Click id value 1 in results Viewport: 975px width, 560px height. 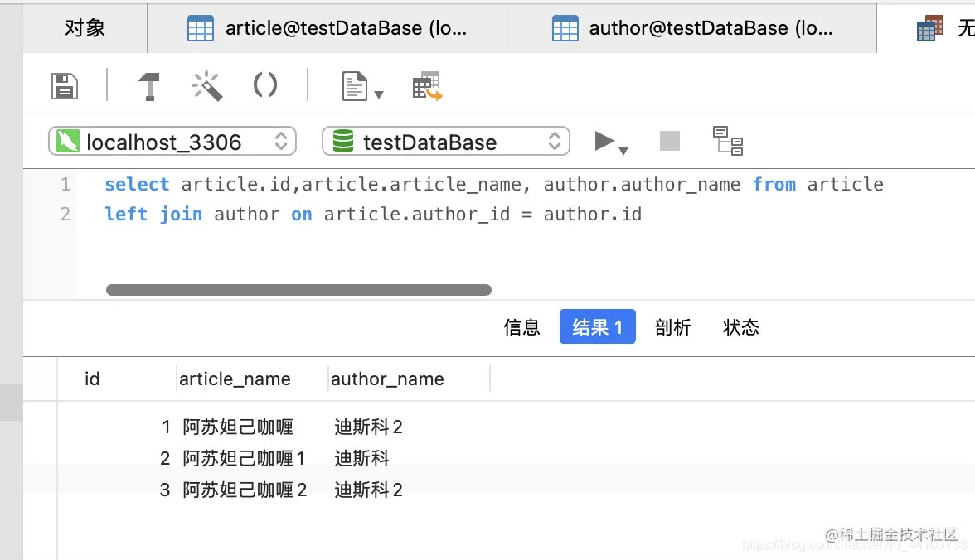point(166,427)
